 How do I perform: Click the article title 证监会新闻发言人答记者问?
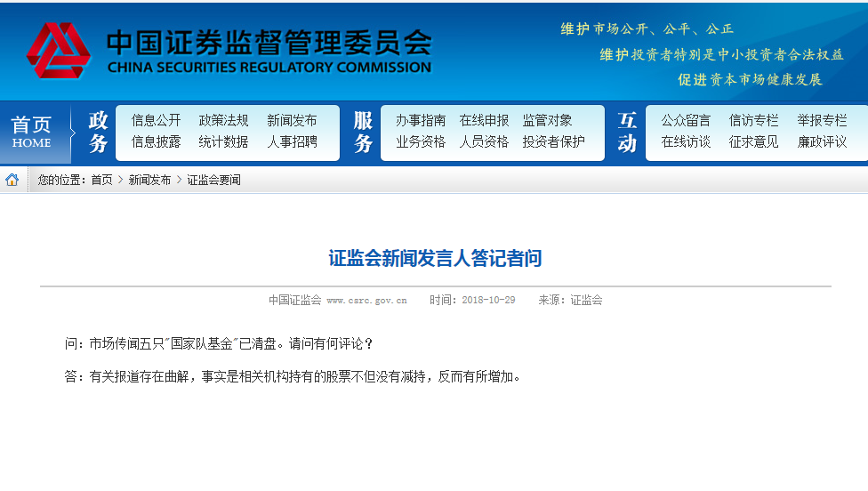435,259
